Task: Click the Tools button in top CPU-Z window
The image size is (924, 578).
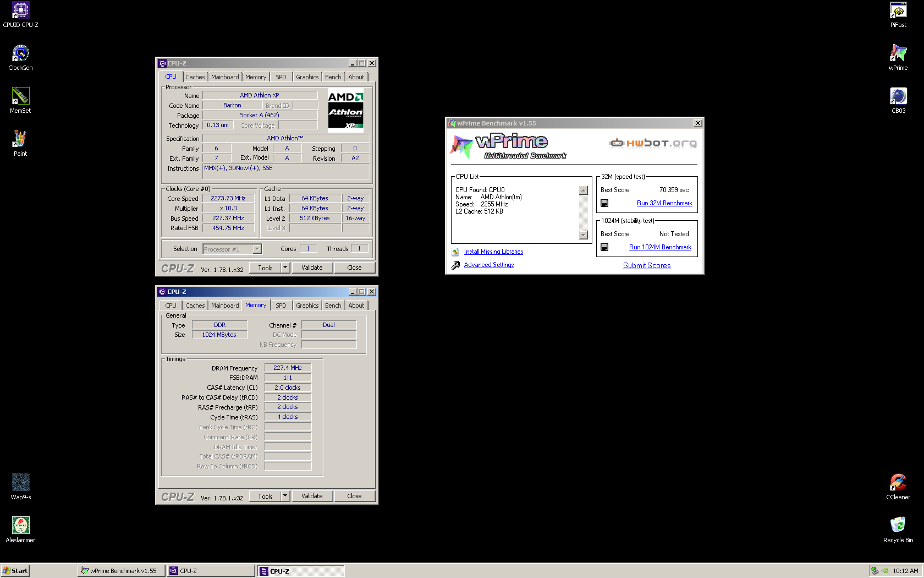Action: click(x=265, y=268)
